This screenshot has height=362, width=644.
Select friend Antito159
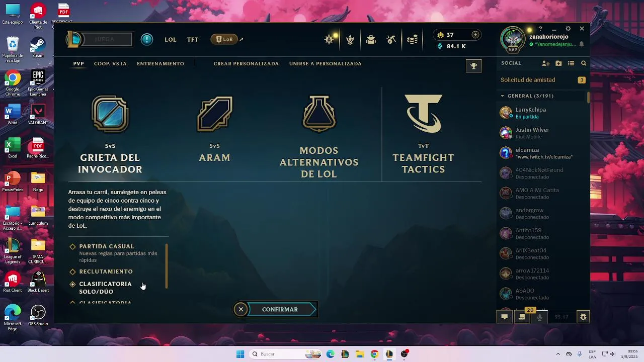pyautogui.click(x=542, y=233)
